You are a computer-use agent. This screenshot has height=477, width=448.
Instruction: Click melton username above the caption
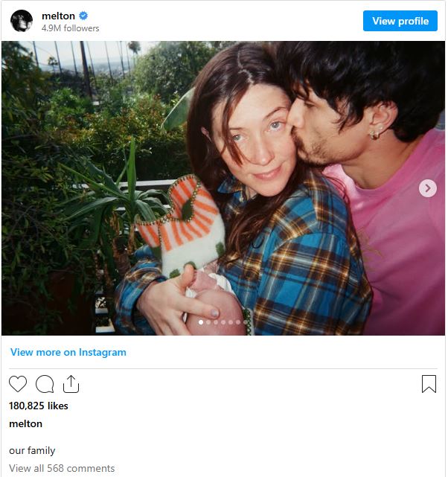pyautogui.click(x=25, y=423)
